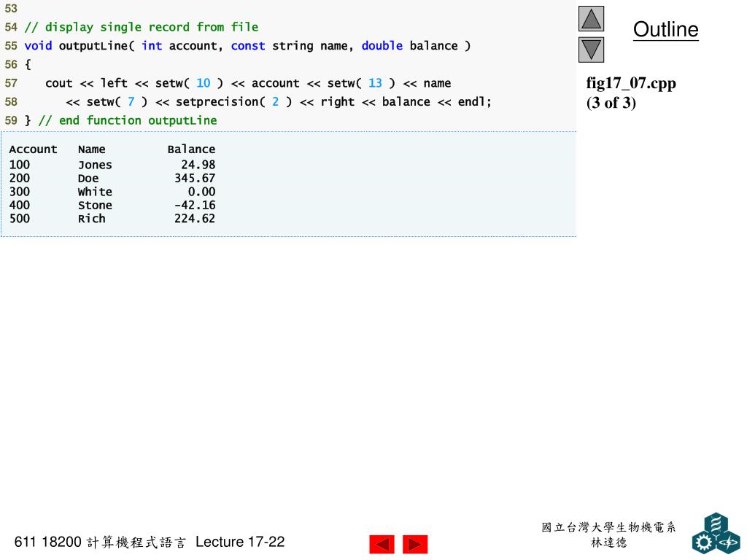
Task: Click 'setw( 13 )' in code line 57
Action: (361, 83)
